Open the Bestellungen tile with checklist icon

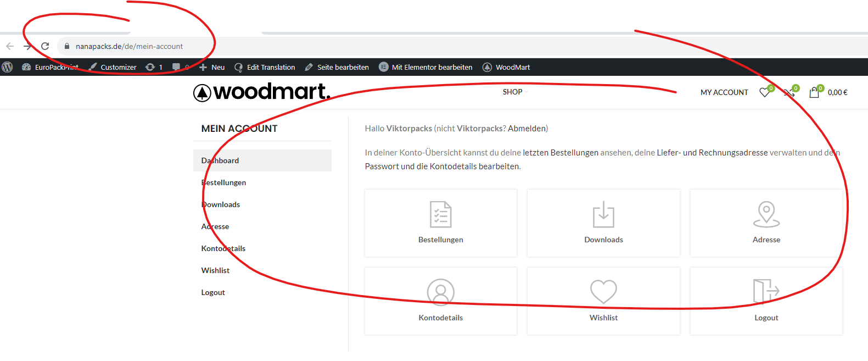pos(441,223)
